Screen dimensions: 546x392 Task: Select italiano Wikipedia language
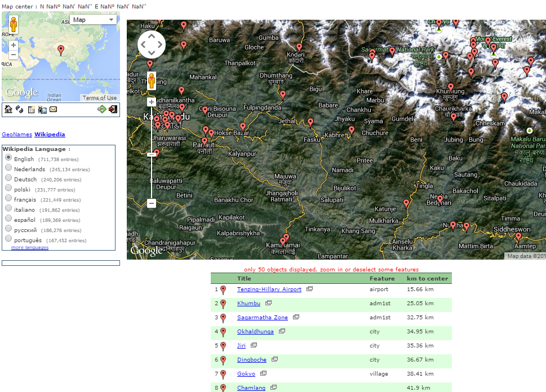(8, 208)
